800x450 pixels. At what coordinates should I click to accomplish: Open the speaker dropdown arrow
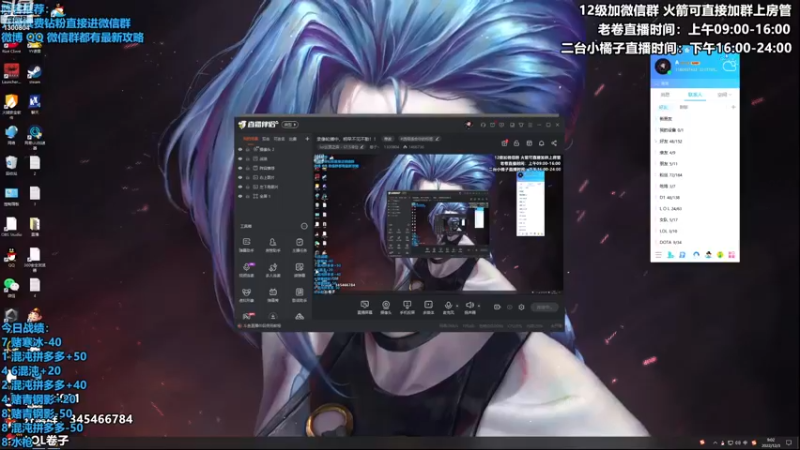[x=479, y=306]
